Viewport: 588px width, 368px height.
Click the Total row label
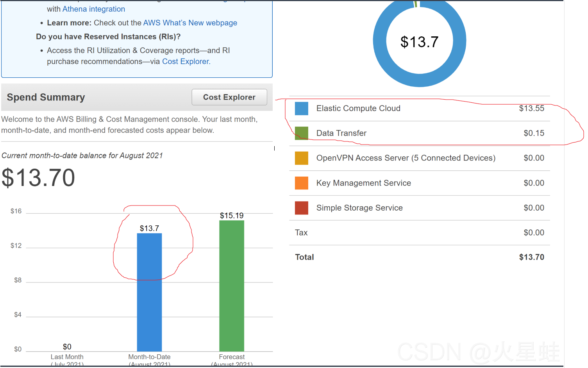point(304,257)
